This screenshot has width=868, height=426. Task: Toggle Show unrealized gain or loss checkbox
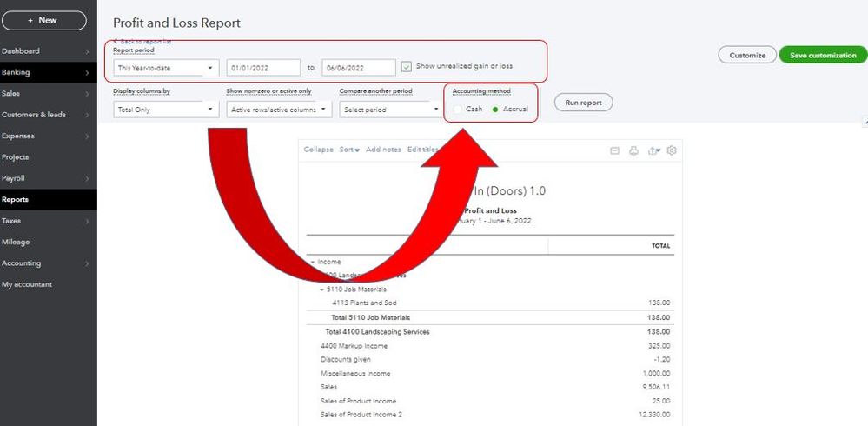pyautogui.click(x=407, y=66)
